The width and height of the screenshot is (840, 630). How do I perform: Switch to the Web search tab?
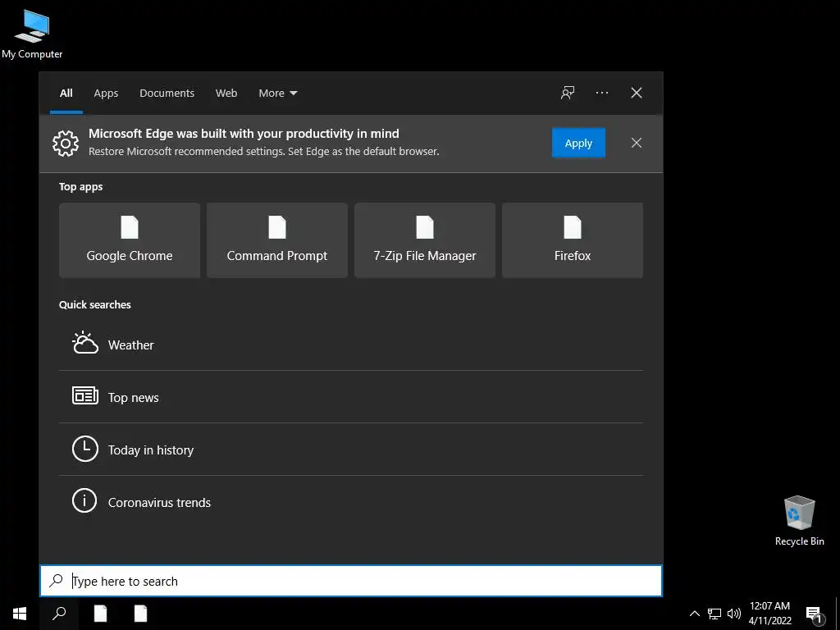click(226, 93)
